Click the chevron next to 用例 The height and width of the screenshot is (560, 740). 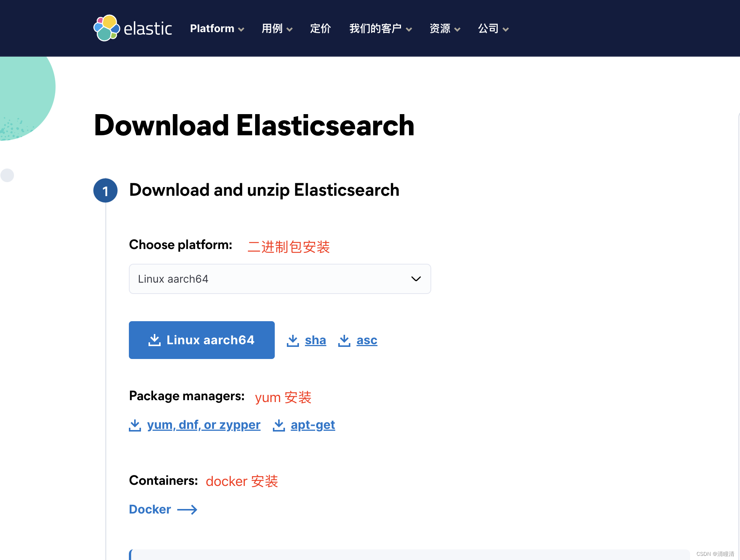(289, 29)
